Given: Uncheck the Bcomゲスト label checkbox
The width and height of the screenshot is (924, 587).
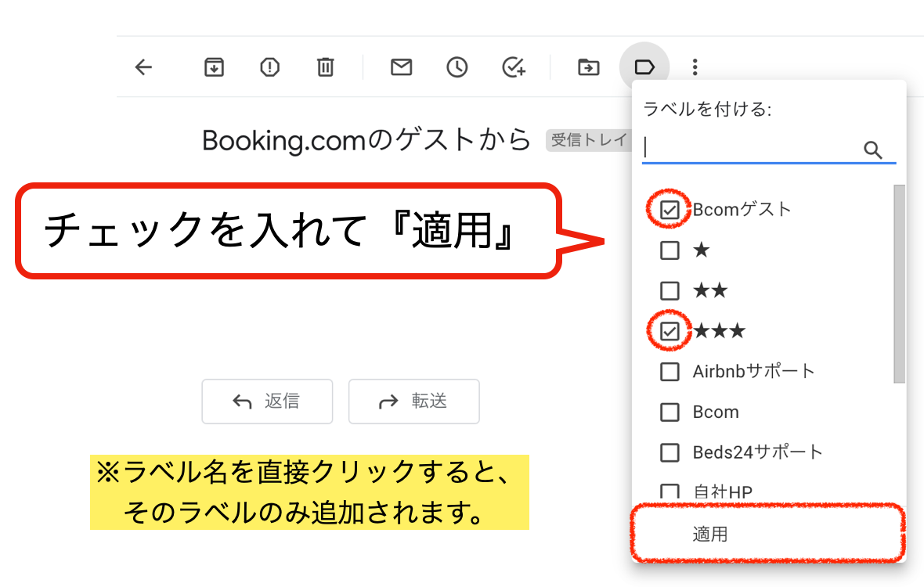Looking at the screenshot, I should pyautogui.click(x=670, y=210).
